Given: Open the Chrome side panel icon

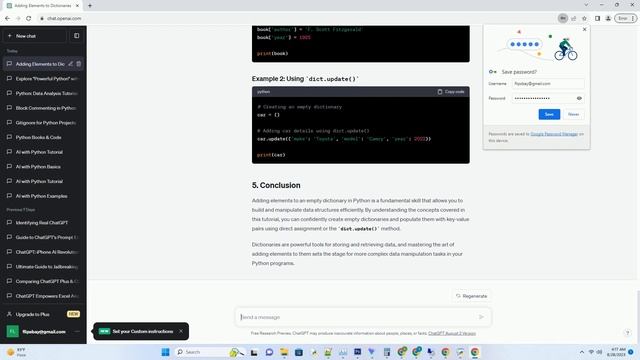Looking at the screenshot, I should click(597, 18).
